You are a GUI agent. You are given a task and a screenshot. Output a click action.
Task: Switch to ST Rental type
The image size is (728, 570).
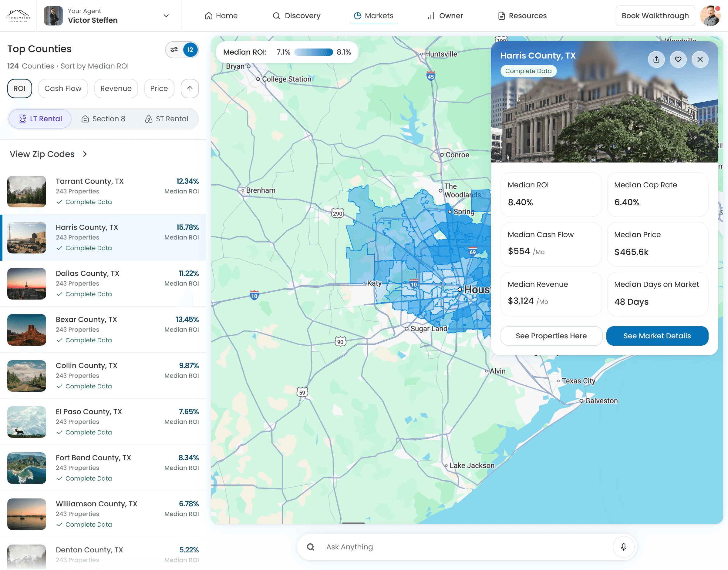[167, 119]
